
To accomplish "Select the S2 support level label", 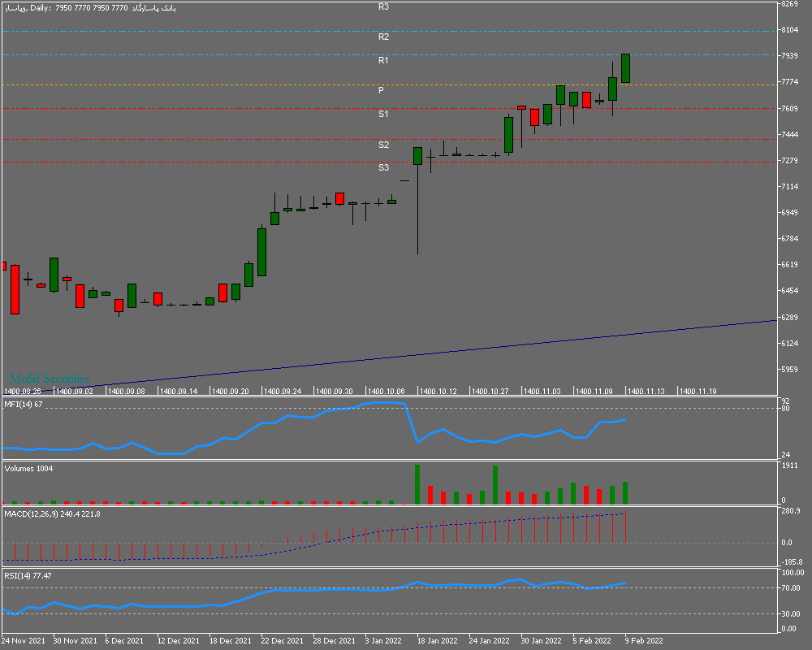I will pos(383,145).
